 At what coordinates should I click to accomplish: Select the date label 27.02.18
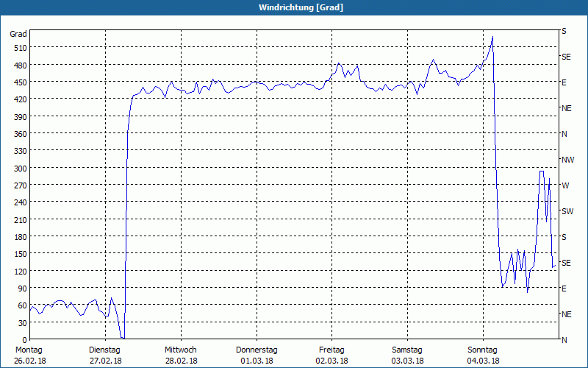tap(106, 361)
